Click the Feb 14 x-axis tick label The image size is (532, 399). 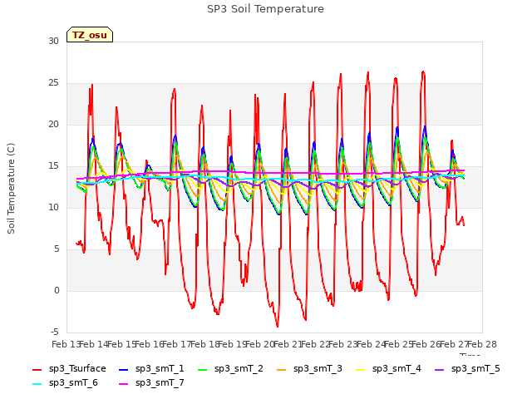pos(93,344)
